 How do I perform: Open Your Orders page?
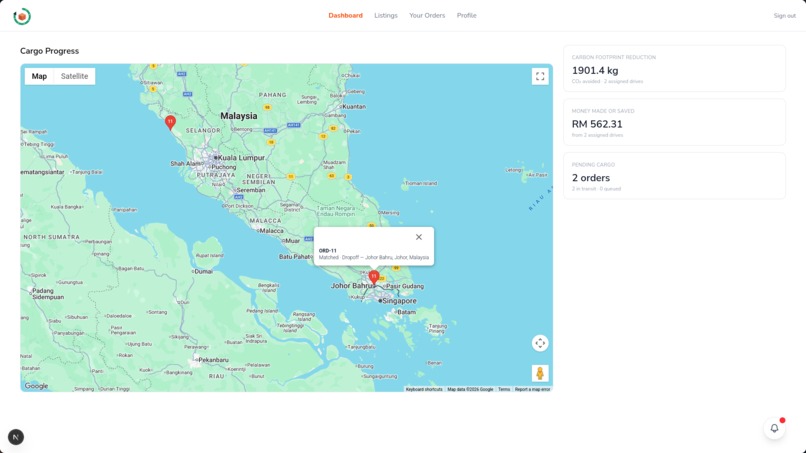427,15
